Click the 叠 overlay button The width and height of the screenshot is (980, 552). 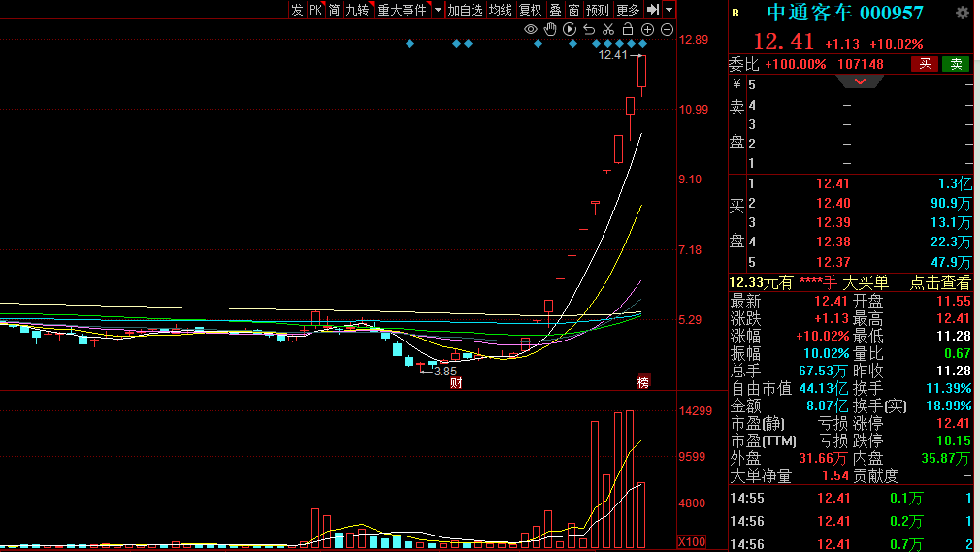click(555, 10)
